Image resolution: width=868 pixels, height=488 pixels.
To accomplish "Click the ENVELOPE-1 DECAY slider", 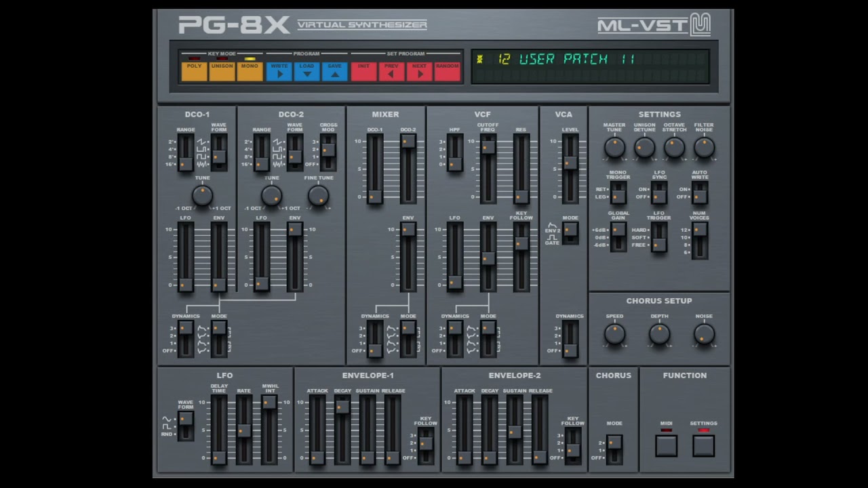I will click(x=342, y=430).
